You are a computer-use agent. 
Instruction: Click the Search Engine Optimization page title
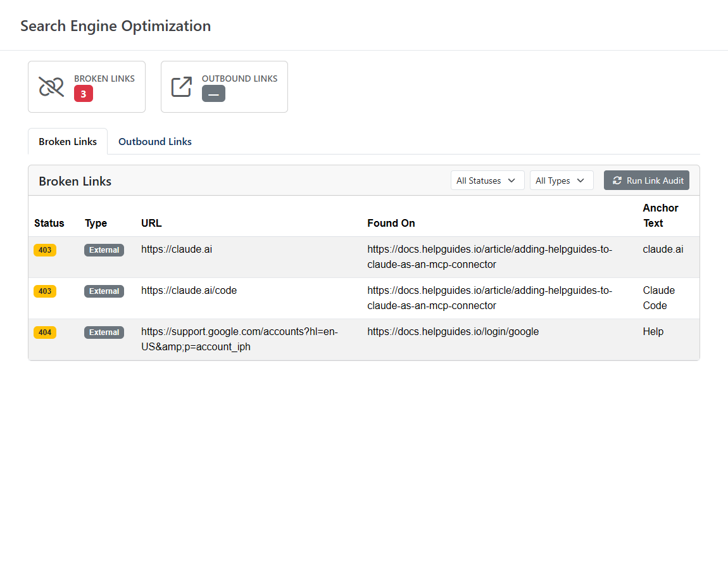coord(116,26)
